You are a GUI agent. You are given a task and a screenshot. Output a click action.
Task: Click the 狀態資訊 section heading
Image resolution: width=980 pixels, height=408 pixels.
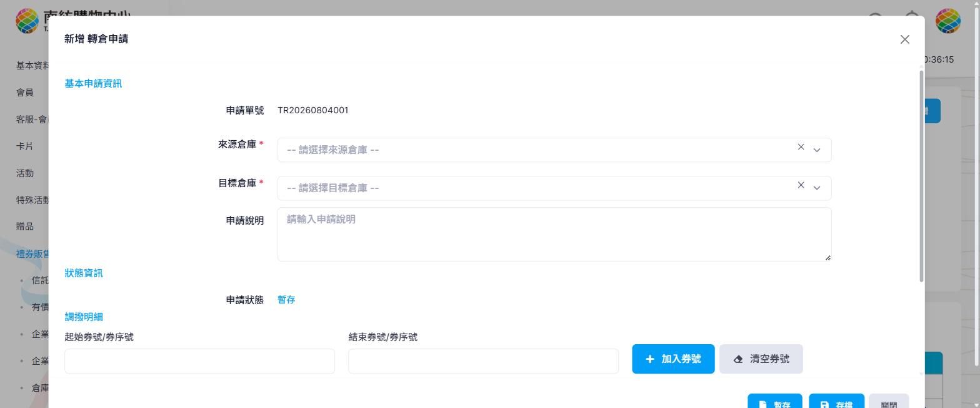(84, 273)
